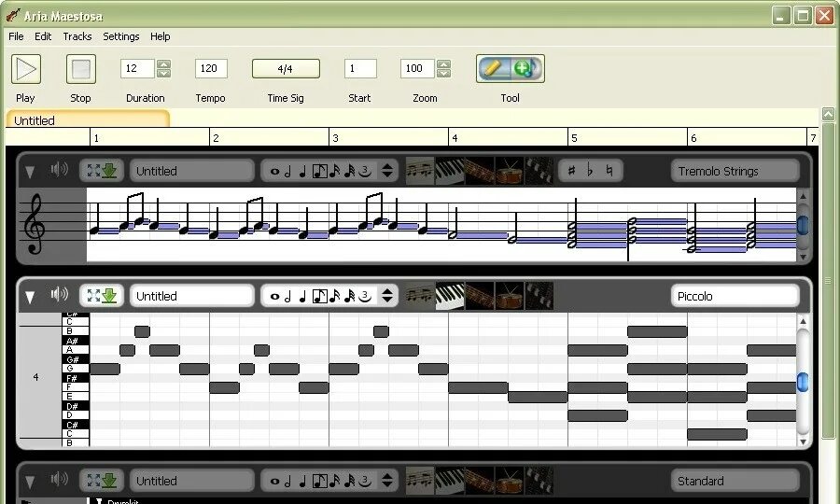The image size is (840, 504).
Task: Switch Tremolo Strings track to guitar editor
Action: 480,171
